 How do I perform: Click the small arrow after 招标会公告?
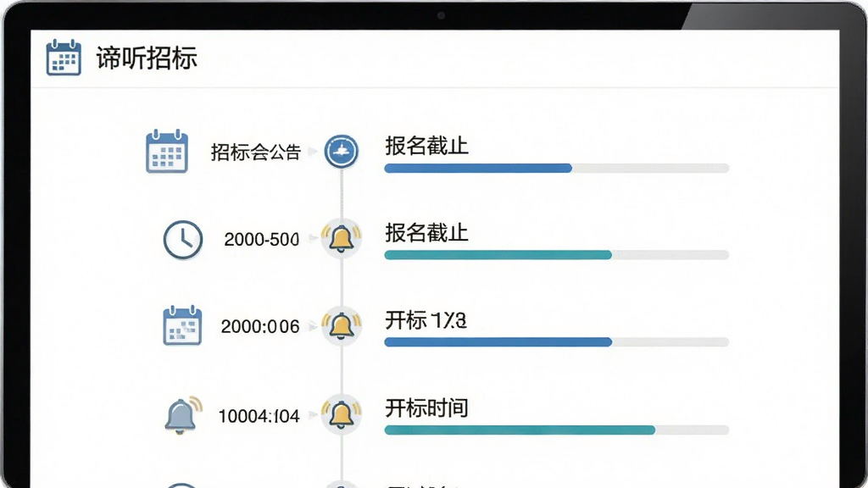(x=312, y=151)
